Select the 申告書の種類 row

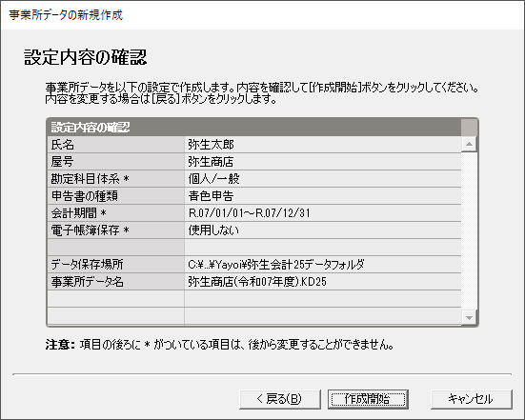[254, 196]
